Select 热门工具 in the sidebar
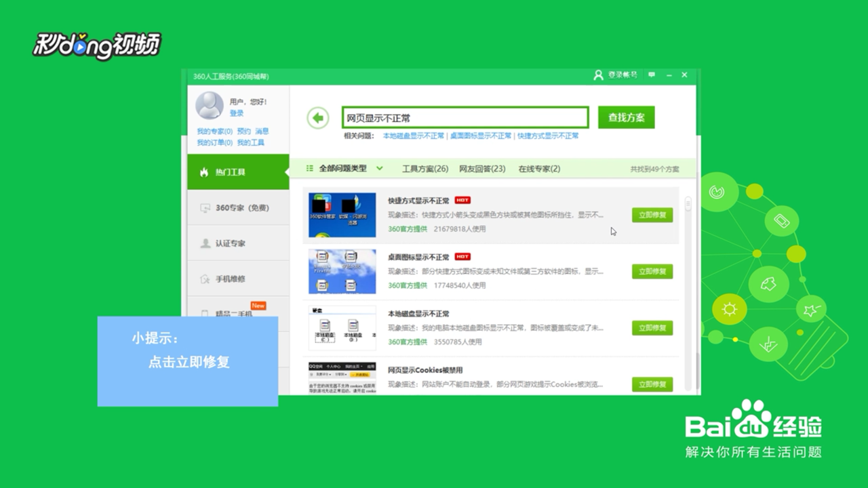868x488 pixels. tap(238, 172)
